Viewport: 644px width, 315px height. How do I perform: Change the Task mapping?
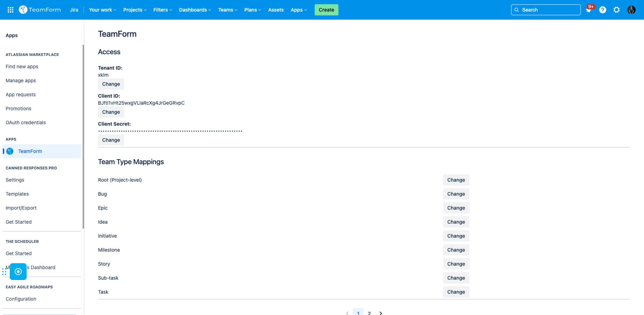point(456,292)
